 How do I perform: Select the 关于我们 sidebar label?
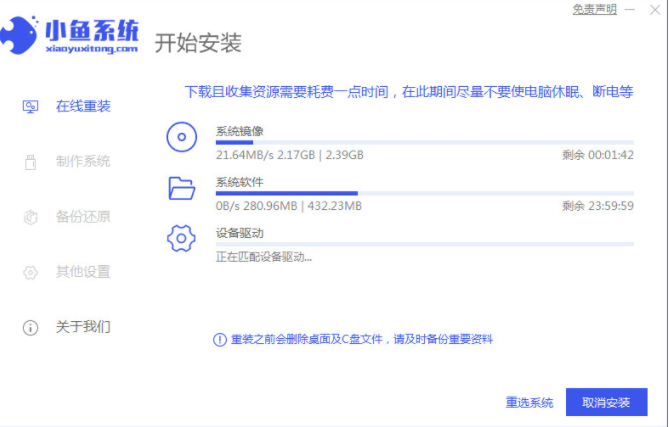83,327
